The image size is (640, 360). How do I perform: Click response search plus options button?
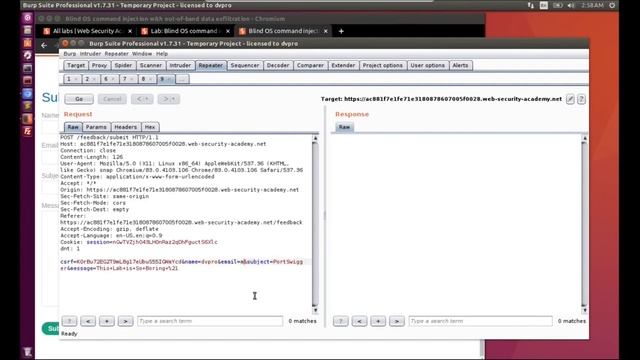coord(378,321)
